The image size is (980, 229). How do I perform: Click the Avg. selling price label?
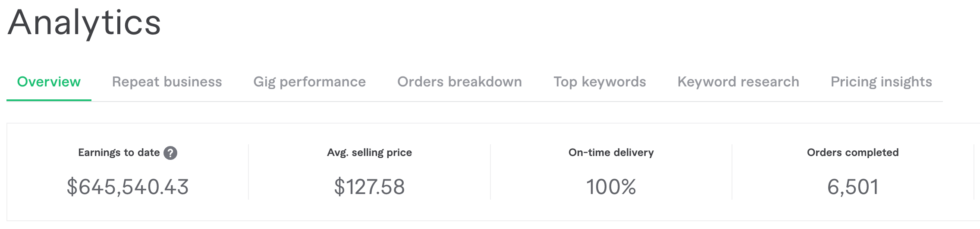[x=369, y=153]
